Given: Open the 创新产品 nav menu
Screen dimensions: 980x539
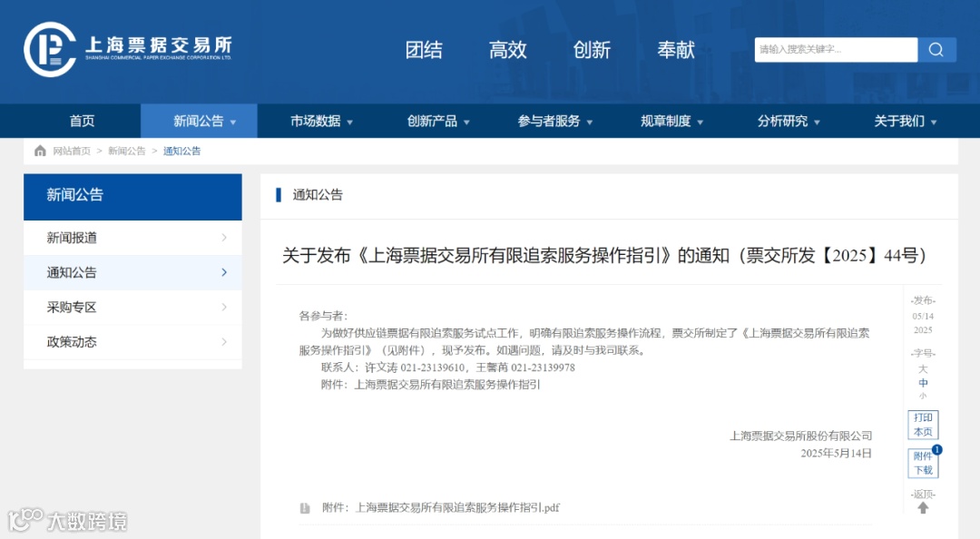Looking at the screenshot, I should [x=433, y=121].
